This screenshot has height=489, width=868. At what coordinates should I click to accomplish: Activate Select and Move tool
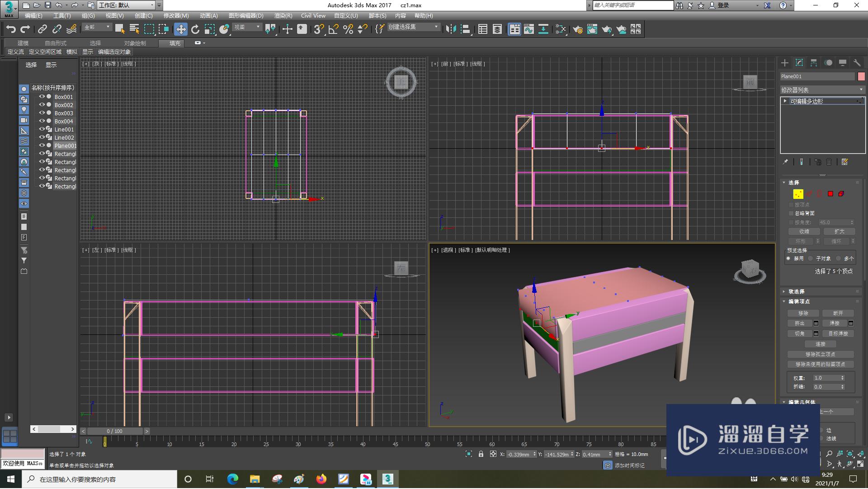tap(181, 29)
